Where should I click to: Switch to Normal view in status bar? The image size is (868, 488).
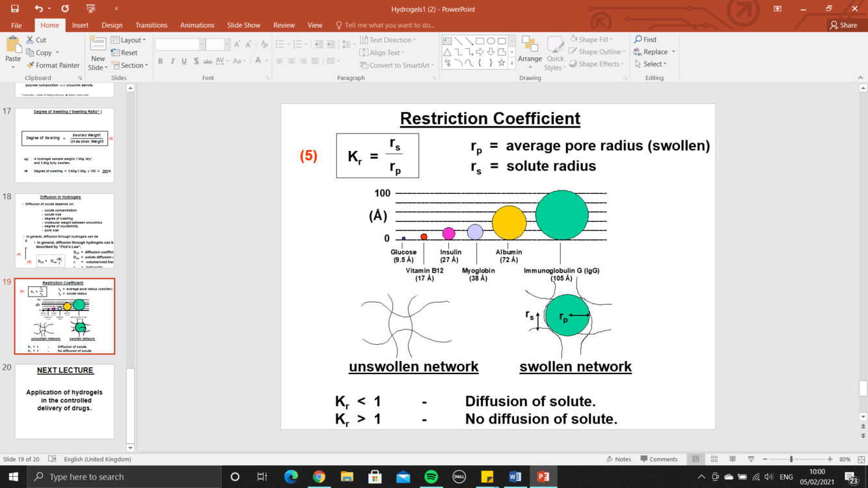696,459
